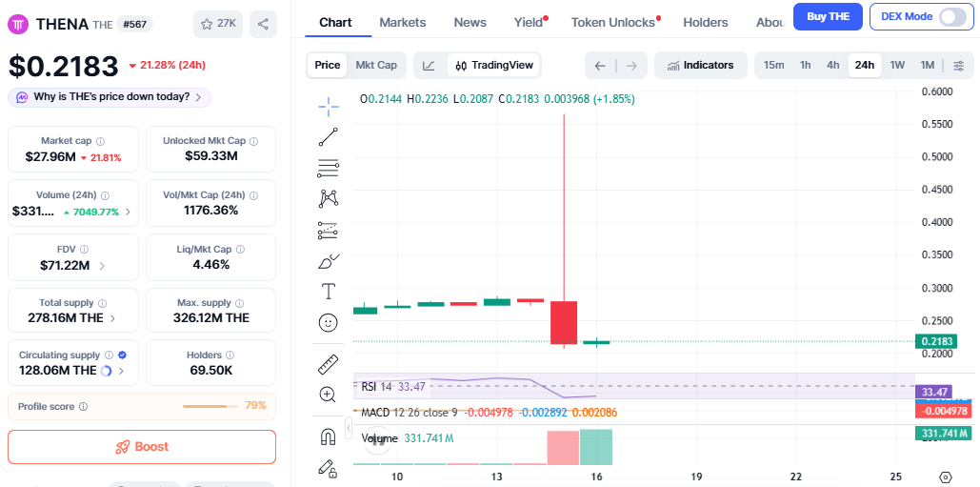
Task: Open the horizontal lines Fibonacci tool
Action: 329,168
